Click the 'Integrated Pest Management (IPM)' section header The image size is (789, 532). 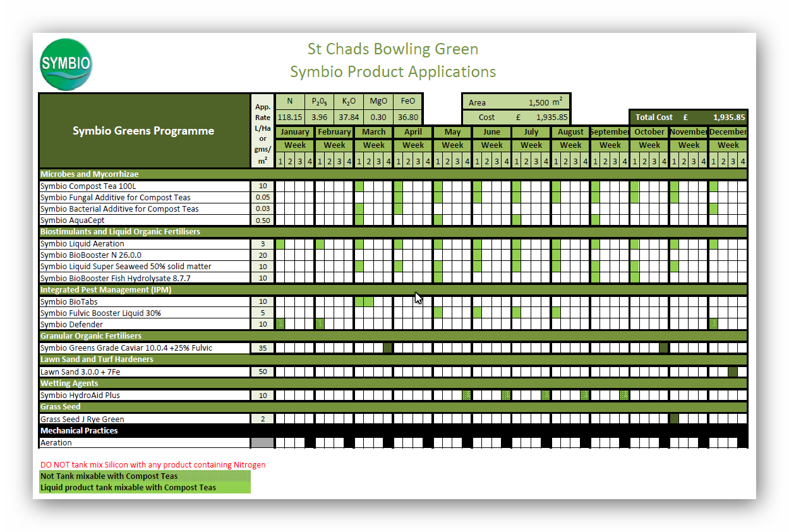[x=393, y=290]
